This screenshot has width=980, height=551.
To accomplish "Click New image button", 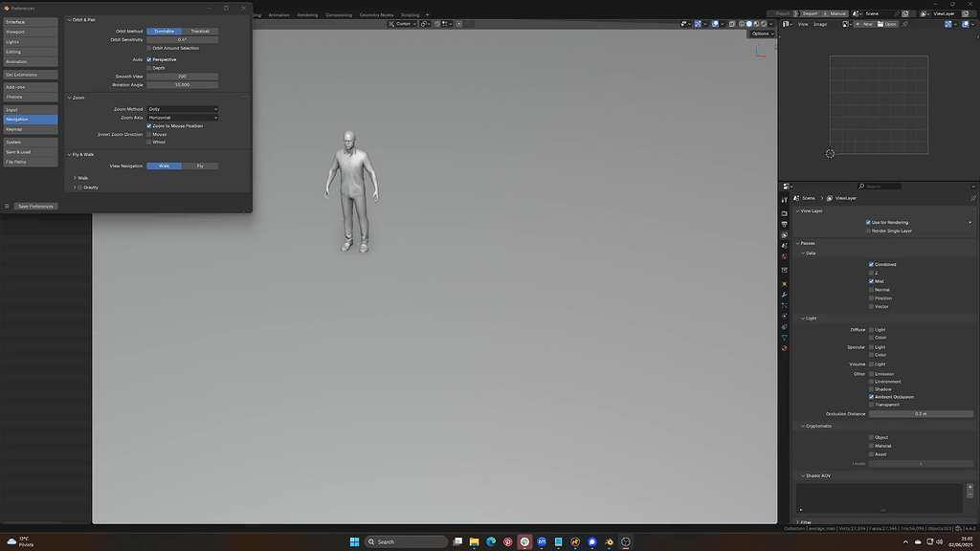I will (x=864, y=24).
